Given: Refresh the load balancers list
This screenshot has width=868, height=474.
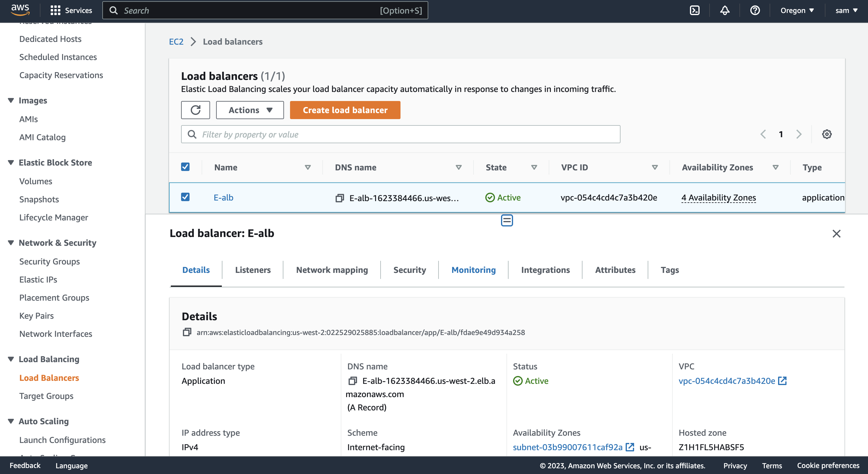Looking at the screenshot, I should [196, 110].
